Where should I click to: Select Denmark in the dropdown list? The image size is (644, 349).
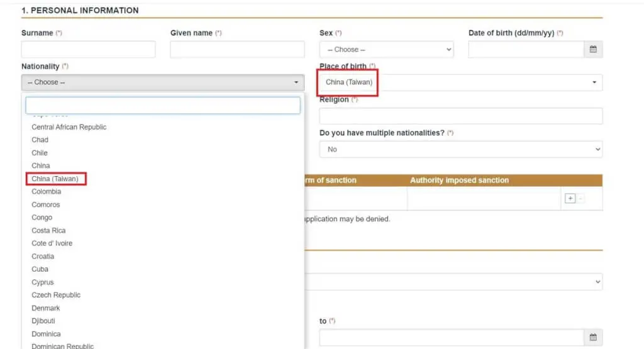coord(46,308)
